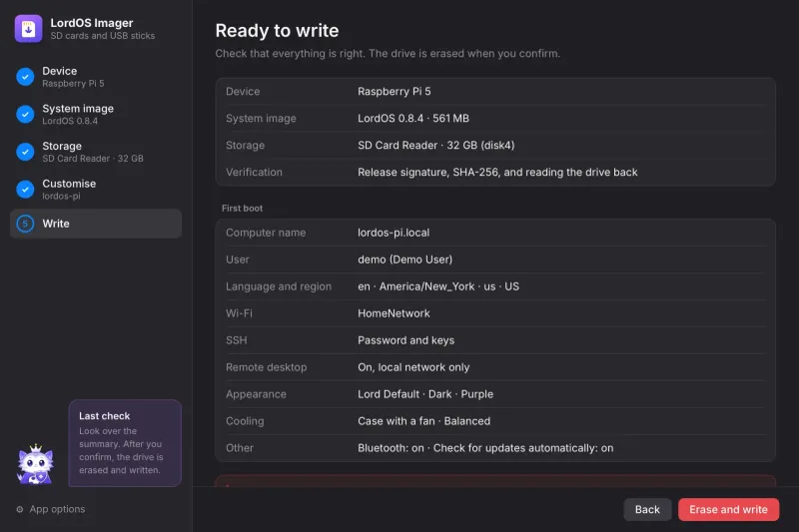This screenshot has height=532, width=799.
Task: Click the SD cards and USB sticks subtitle
Action: [103, 36]
